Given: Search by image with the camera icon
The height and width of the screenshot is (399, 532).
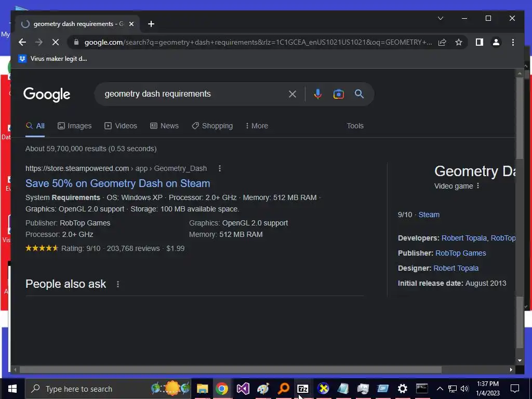Looking at the screenshot, I should (338, 94).
